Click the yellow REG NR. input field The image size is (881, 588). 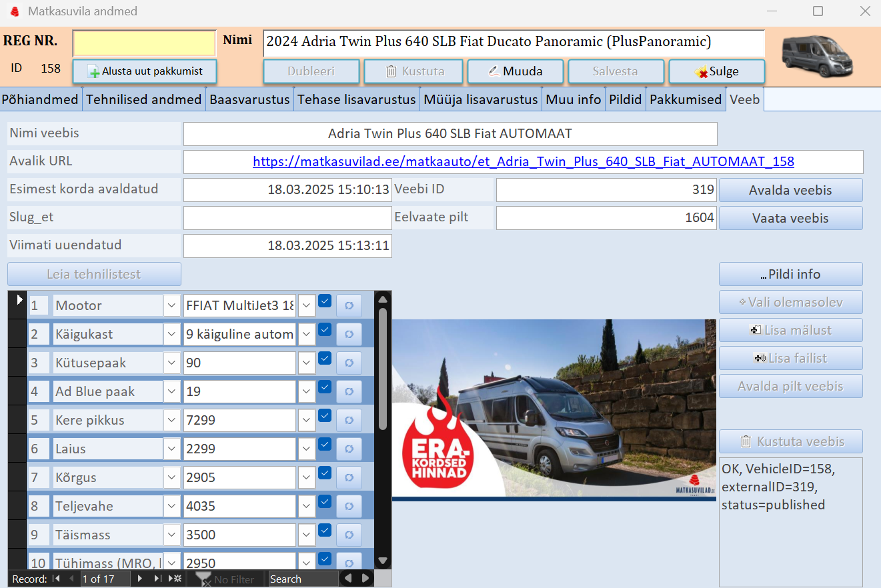tap(145, 43)
